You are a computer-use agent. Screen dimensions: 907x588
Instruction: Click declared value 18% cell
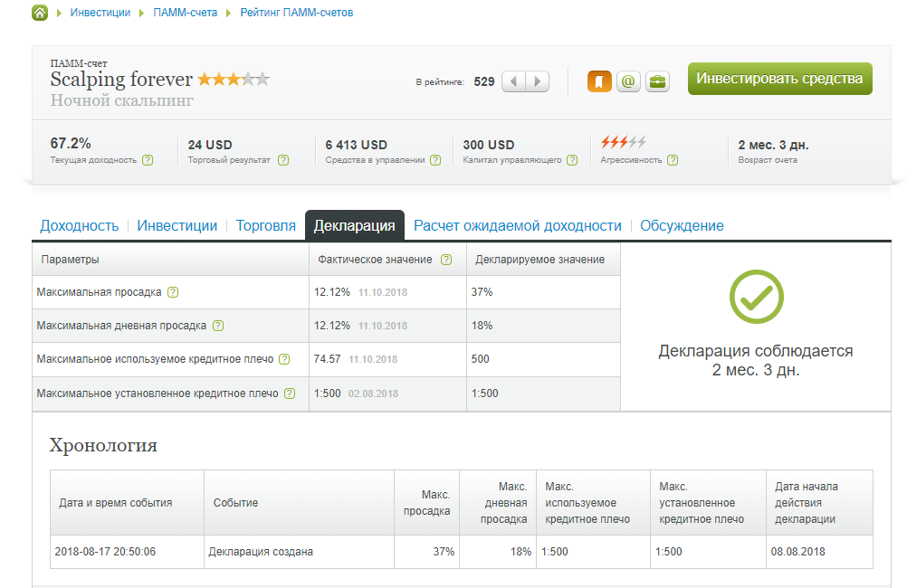tap(543, 326)
